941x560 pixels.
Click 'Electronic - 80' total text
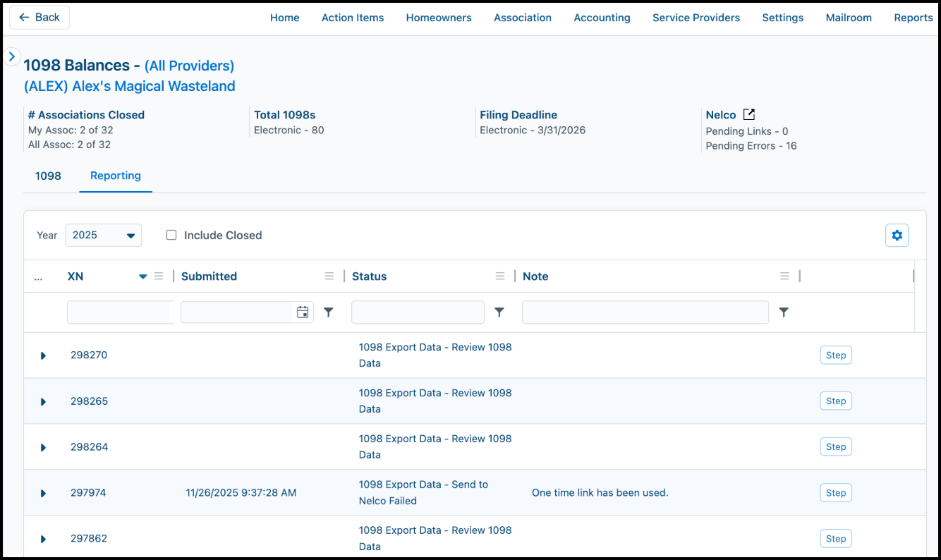(x=289, y=130)
